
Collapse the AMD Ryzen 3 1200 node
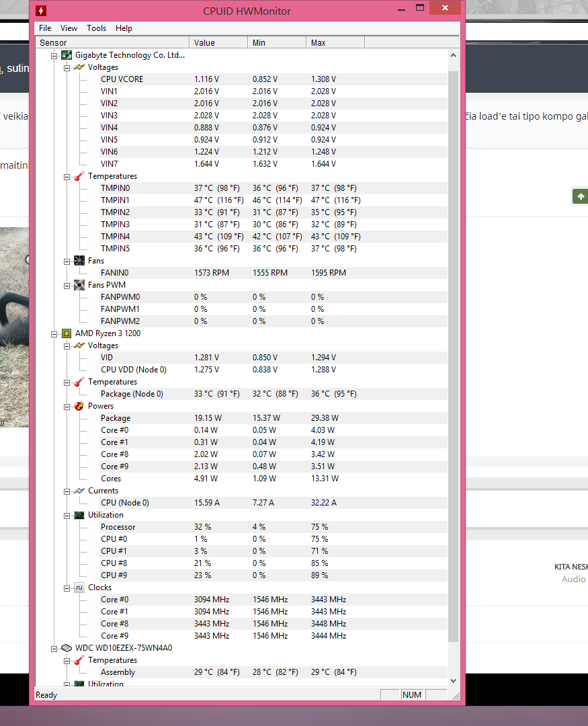click(x=54, y=334)
